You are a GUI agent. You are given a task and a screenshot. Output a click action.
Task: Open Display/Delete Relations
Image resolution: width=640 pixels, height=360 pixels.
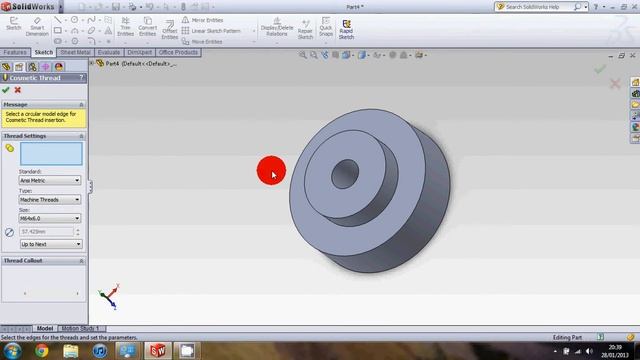(x=277, y=27)
